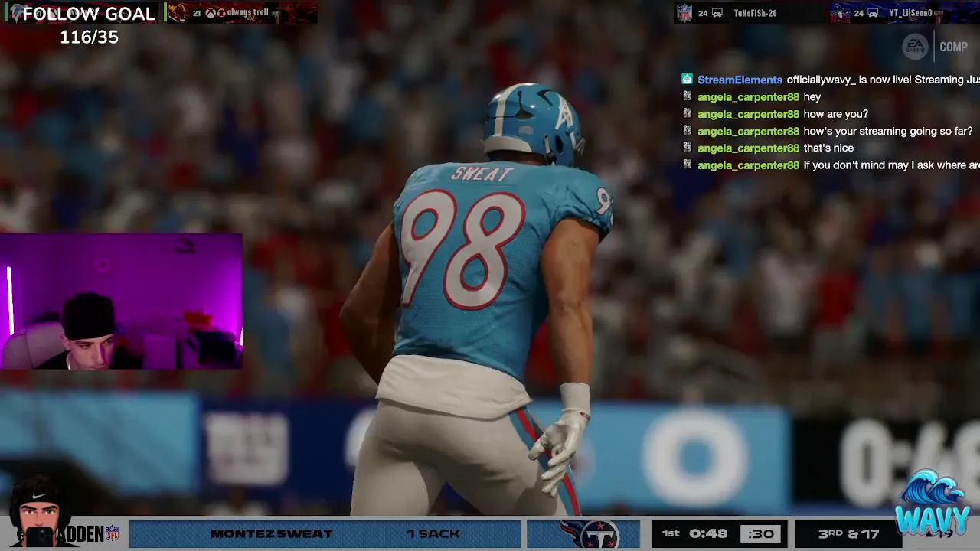Click the chat badge beside 'that's nice'

687,147
